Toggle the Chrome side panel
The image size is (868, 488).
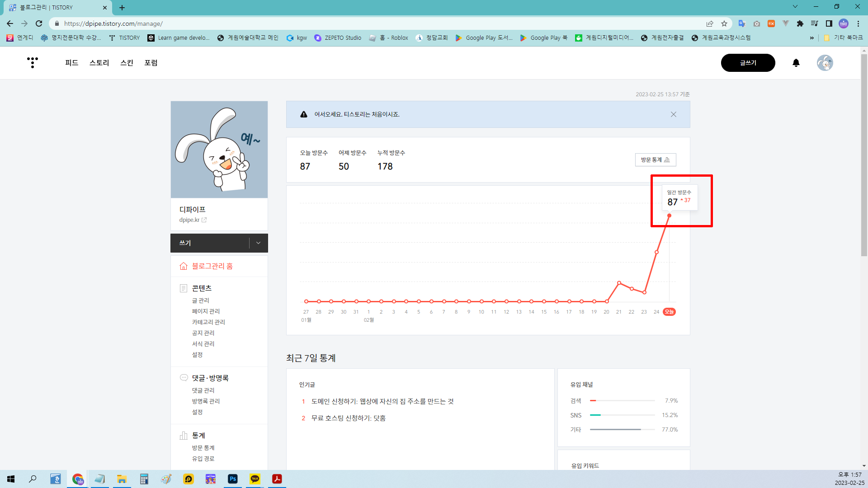[829, 23]
